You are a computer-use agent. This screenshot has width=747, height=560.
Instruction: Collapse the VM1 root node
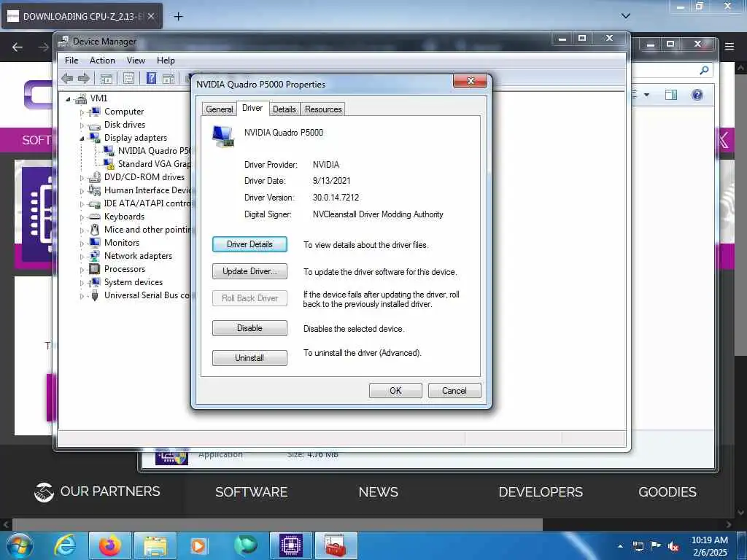pos(68,99)
